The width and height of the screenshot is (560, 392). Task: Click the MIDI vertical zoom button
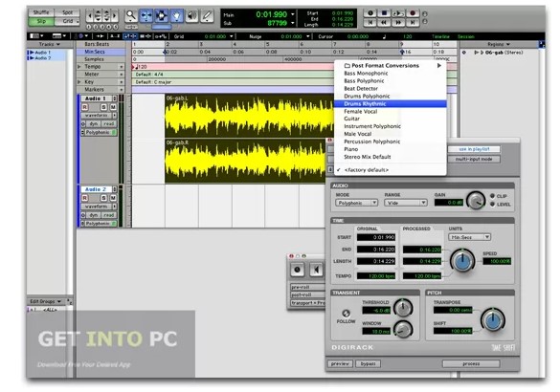106,16
